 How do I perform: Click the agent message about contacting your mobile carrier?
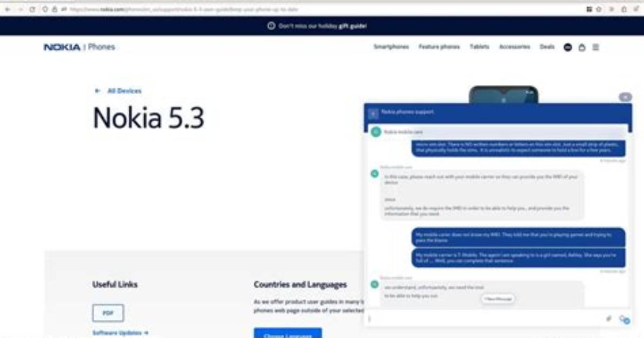pyautogui.click(x=482, y=195)
